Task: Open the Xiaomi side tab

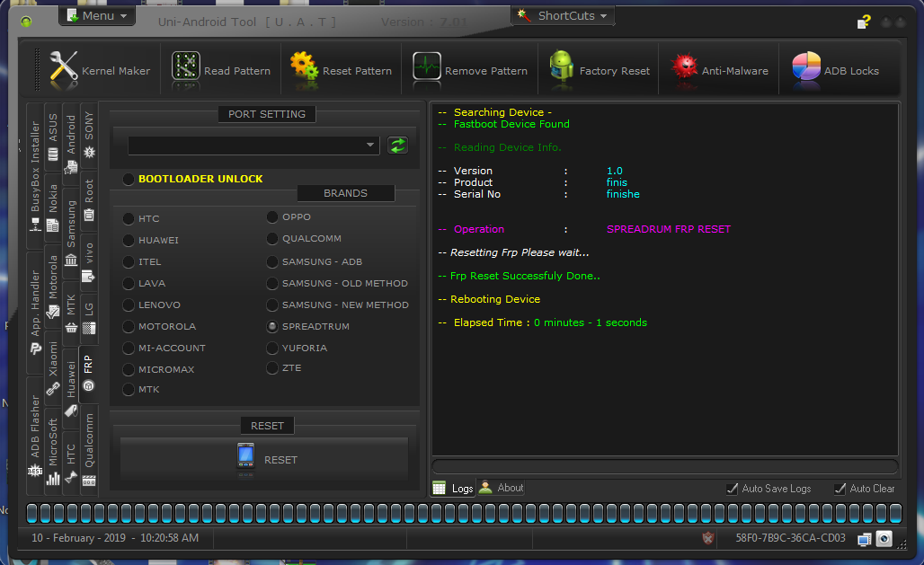Action: [x=53, y=368]
